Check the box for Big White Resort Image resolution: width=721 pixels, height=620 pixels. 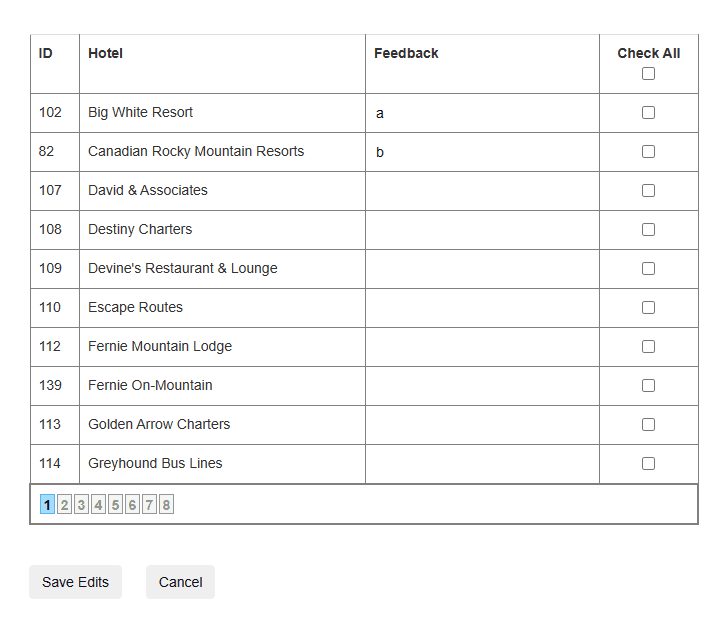(x=648, y=113)
